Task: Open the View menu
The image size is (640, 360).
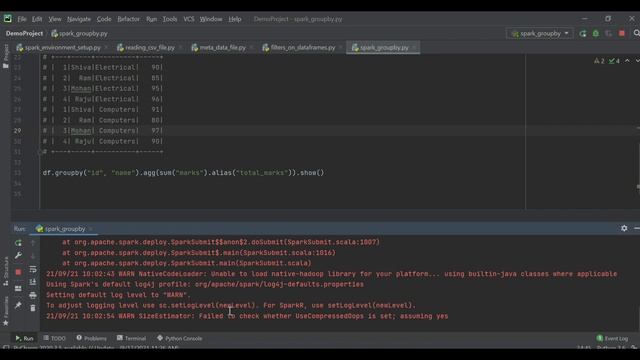Action: (x=55, y=19)
